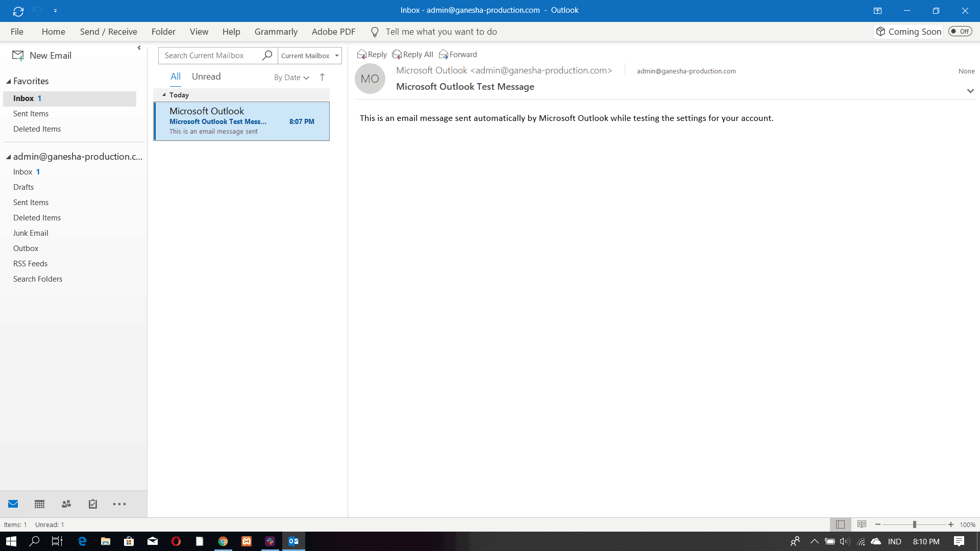Image resolution: width=980 pixels, height=551 pixels.
Task: Open the Send / Receive menu
Action: pyautogui.click(x=108, y=32)
